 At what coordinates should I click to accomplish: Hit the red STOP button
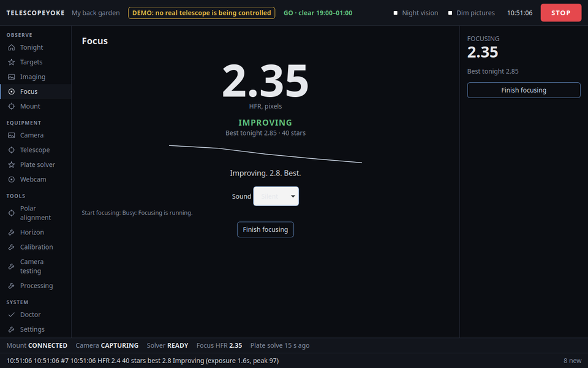(x=561, y=13)
